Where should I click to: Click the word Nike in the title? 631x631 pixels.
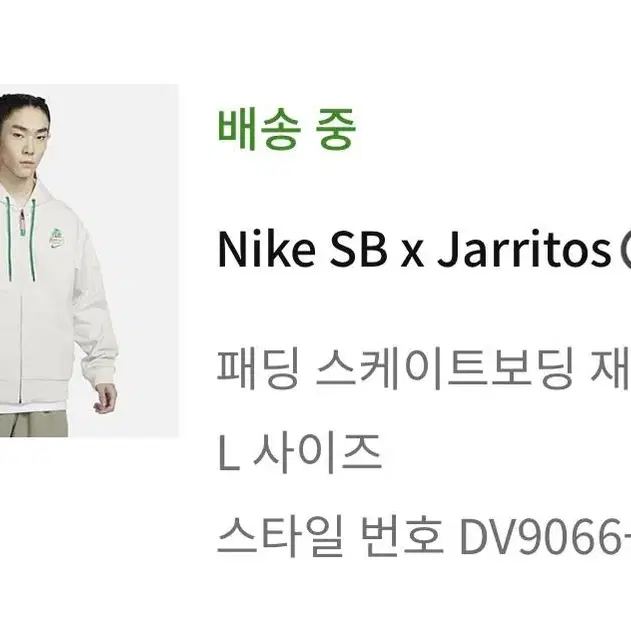266,248
